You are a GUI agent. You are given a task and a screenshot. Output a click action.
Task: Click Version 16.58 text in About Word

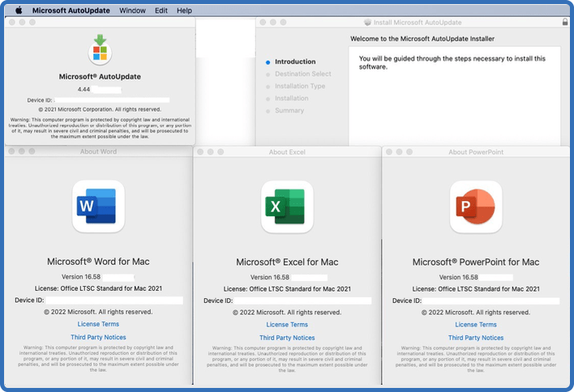click(81, 277)
